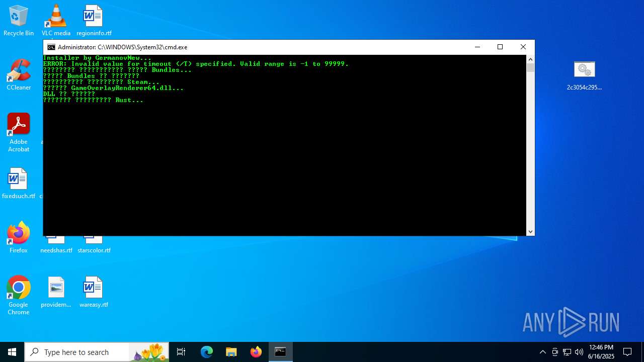
Task: Select the fixedsuch.rtf file icon
Action: pos(19,184)
